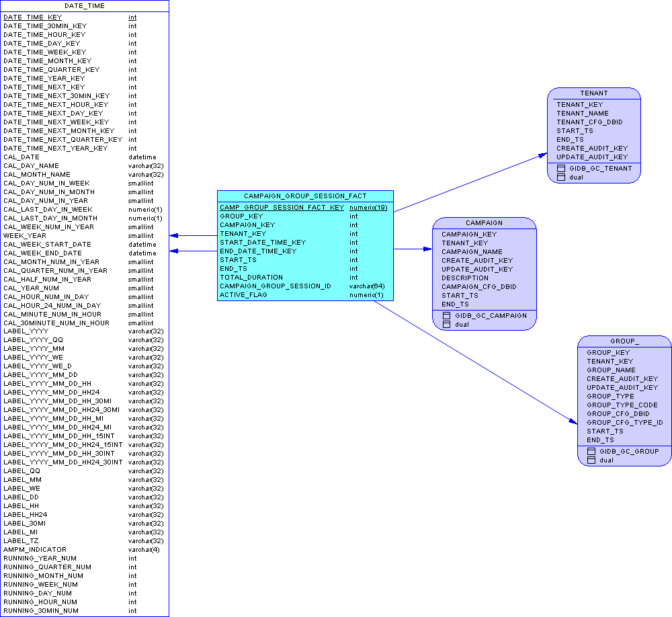Click the GIDB_GC_GROUP source table label

pyautogui.click(x=629, y=452)
